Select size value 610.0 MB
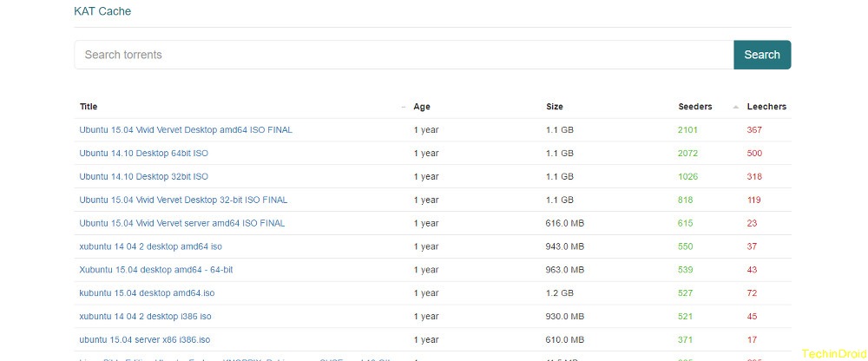The height and width of the screenshot is (361, 868). (x=565, y=340)
